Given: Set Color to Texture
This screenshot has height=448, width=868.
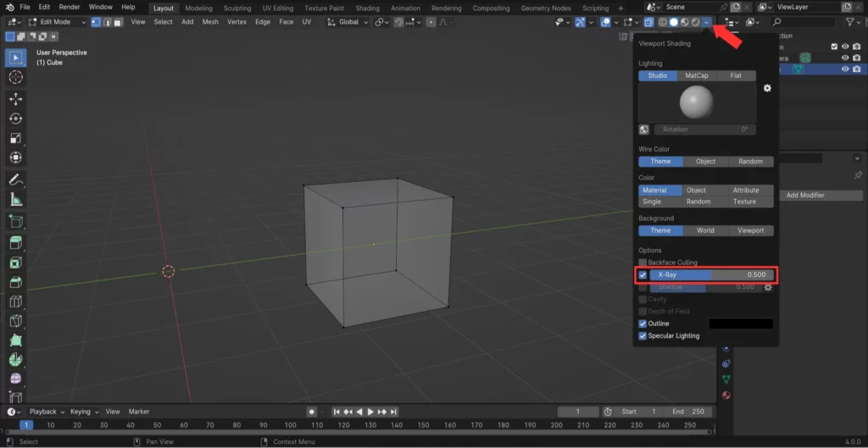Looking at the screenshot, I should 744,202.
